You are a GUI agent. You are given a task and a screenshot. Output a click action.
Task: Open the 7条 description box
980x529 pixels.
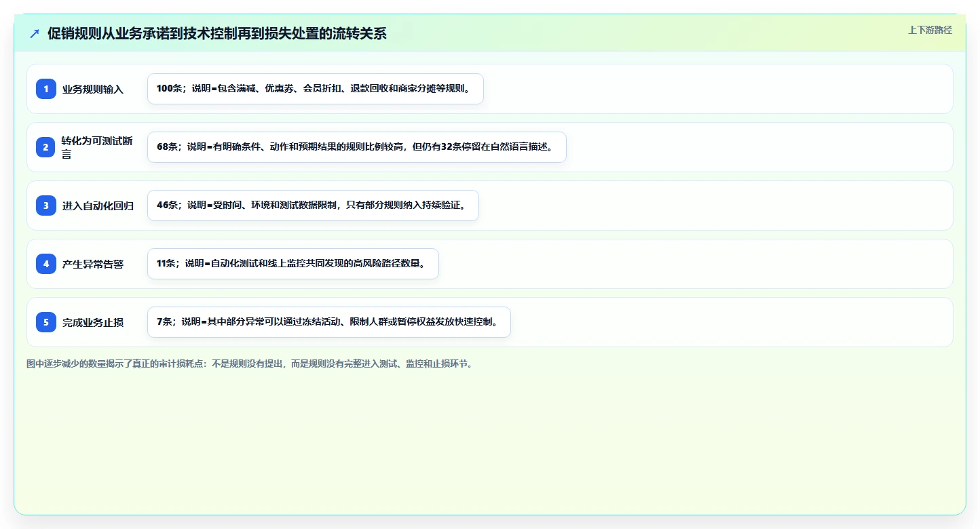point(329,322)
